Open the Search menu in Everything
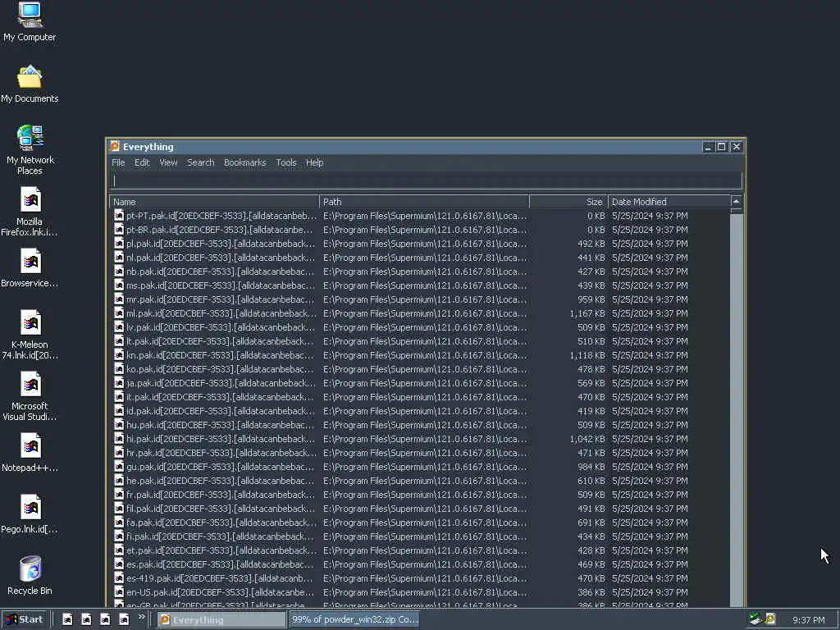The height and width of the screenshot is (630, 840). [201, 162]
